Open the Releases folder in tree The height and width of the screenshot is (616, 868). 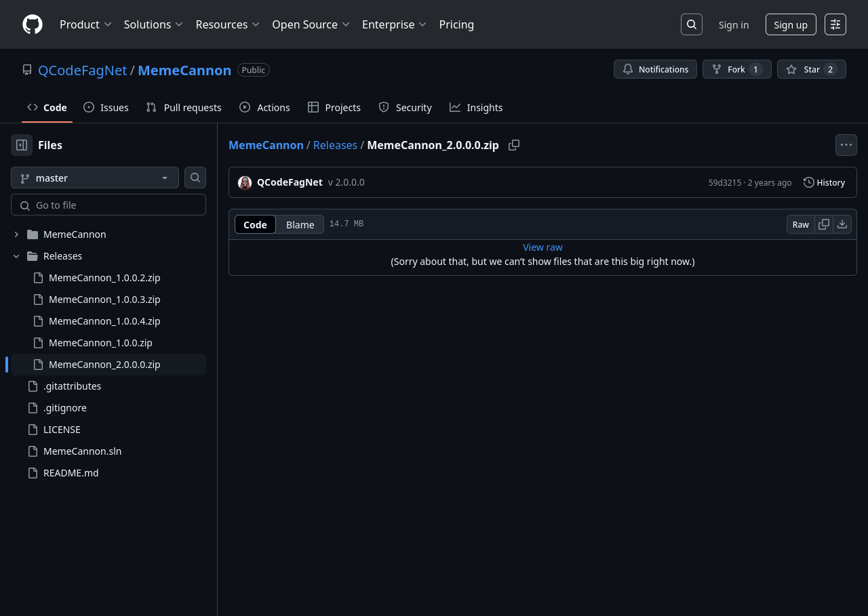pos(62,256)
